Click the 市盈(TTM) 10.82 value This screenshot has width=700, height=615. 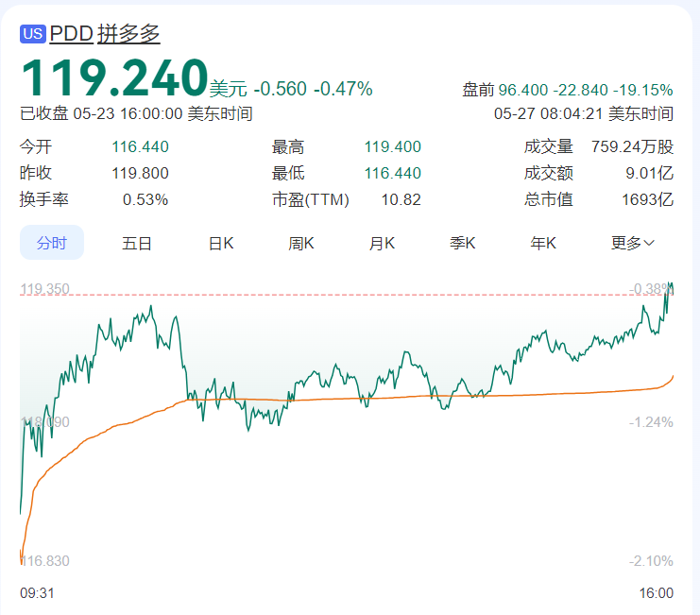tap(401, 199)
